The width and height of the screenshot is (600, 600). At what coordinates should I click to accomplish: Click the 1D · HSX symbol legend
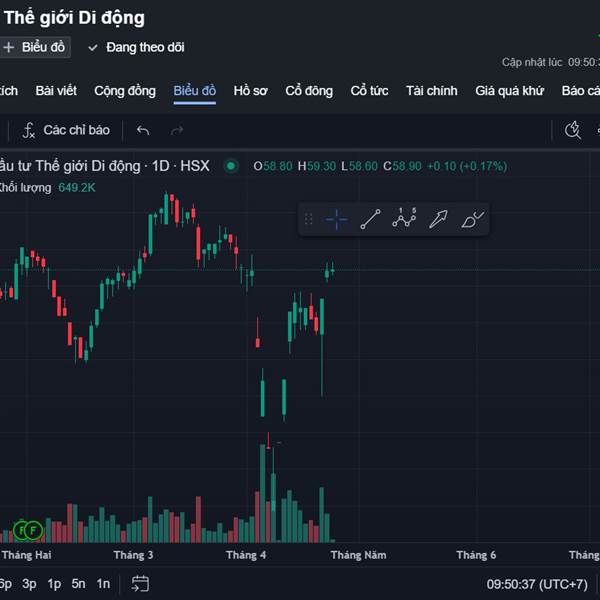coord(181,166)
